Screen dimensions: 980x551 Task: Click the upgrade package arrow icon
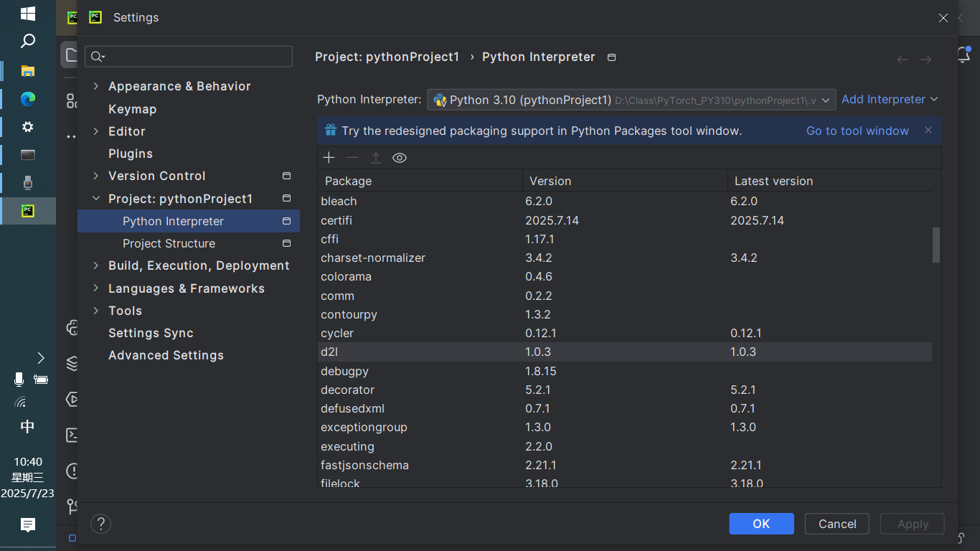376,158
